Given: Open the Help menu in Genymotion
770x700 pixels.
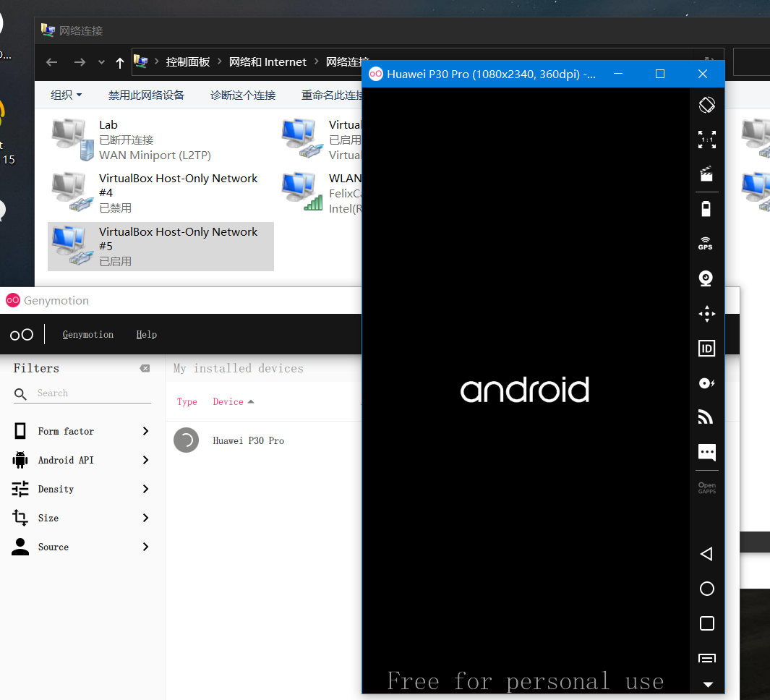Looking at the screenshot, I should click(147, 334).
